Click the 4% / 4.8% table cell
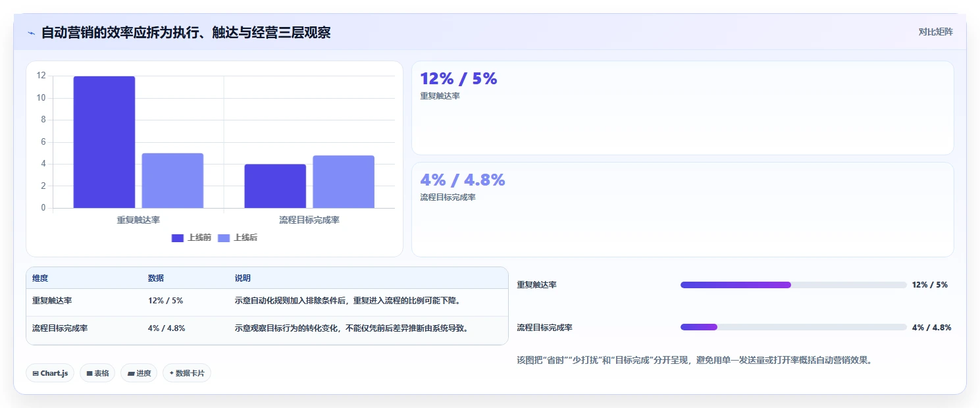Viewport: 980px width, 408px height. point(167,328)
